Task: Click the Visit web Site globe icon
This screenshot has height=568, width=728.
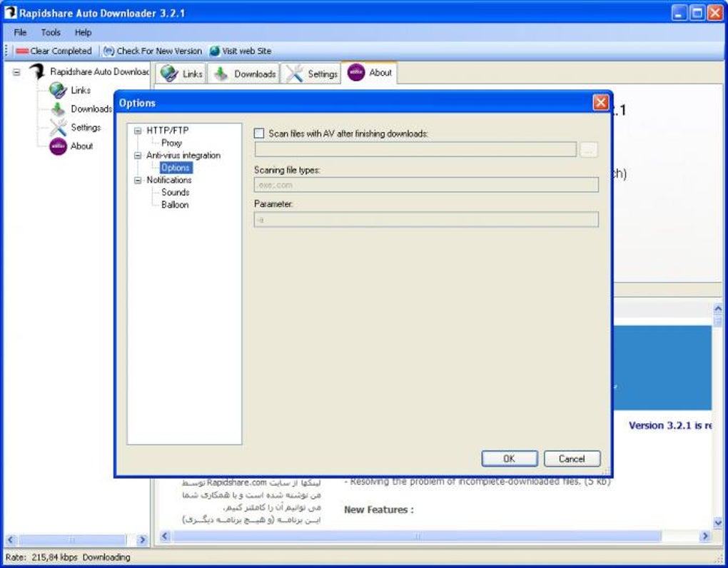Action: click(215, 51)
